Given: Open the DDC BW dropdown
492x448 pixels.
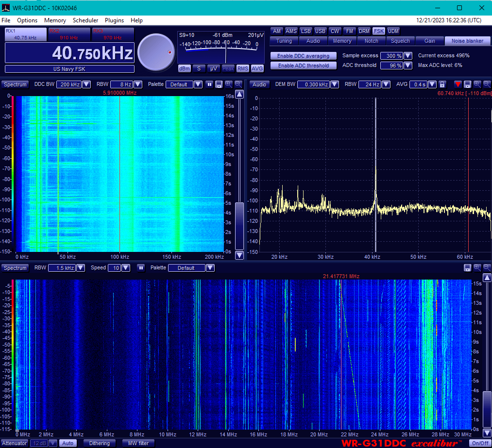Looking at the screenshot, I should 86,84.
